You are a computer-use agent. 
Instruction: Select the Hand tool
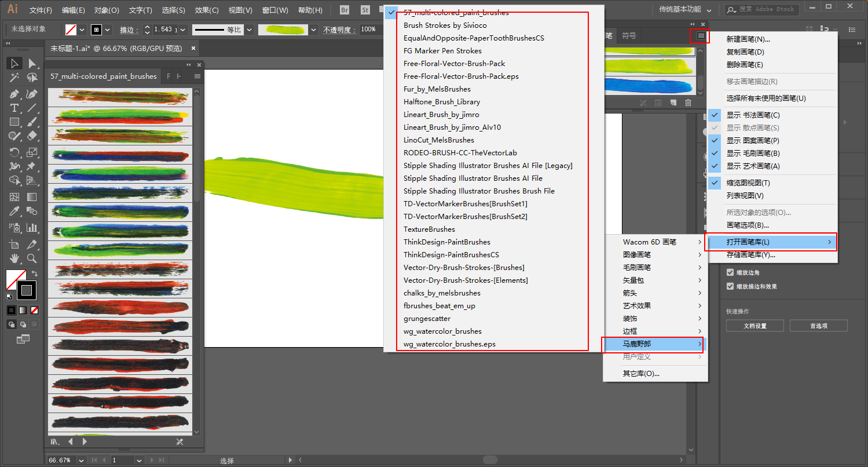click(14, 258)
